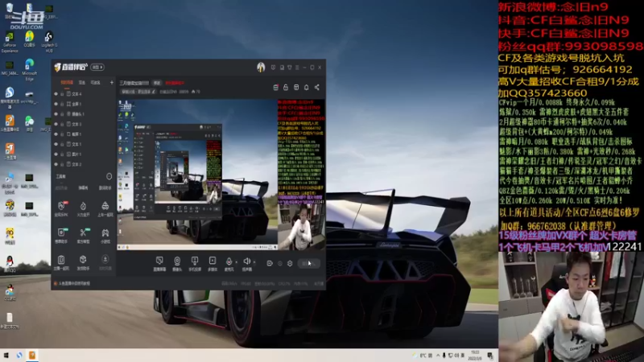The width and height of the screenshot is (644, 362).
Task: Show hidden system tray icons
Action: point(438,356)
